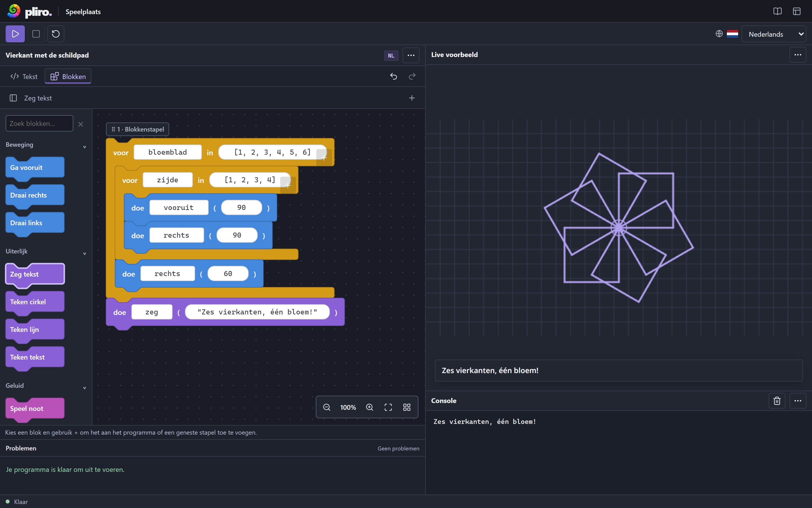
Task: Select the Teken lijn block
Action: click(x=35, y=330)
